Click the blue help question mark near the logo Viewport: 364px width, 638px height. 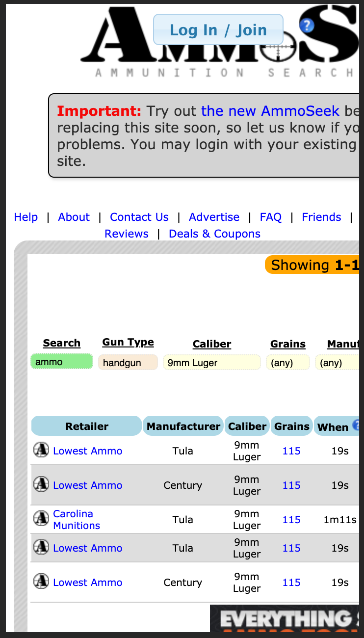pos(307,25)
